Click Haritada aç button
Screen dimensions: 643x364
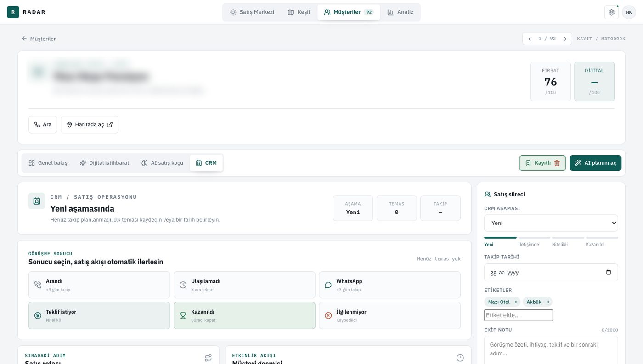[x=90, y=124]
